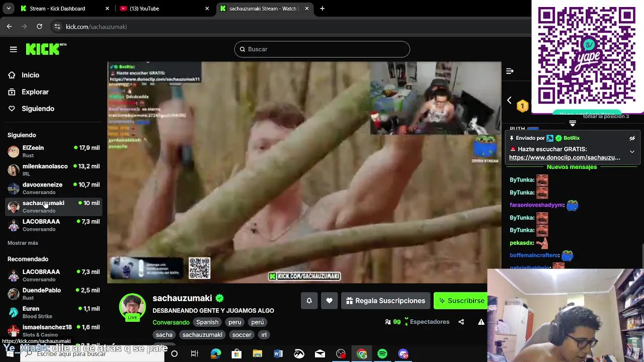Open Mail app from taskbar
Screen dimensions: 644x362
pos(320,354)
